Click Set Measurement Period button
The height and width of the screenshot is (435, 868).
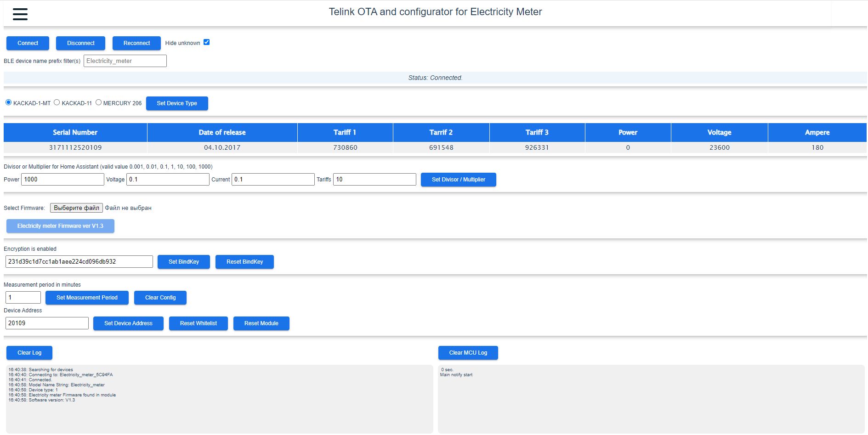(x=87, y=298)
